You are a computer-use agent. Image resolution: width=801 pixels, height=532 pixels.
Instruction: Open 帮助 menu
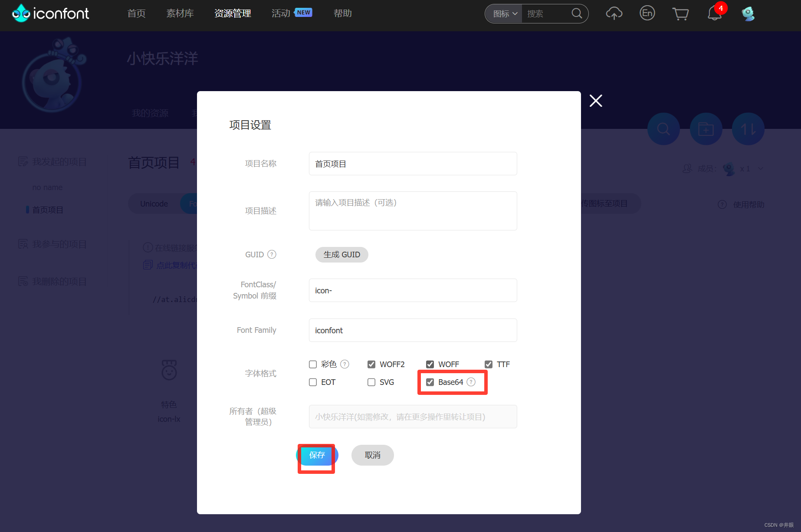click(342, 13)
